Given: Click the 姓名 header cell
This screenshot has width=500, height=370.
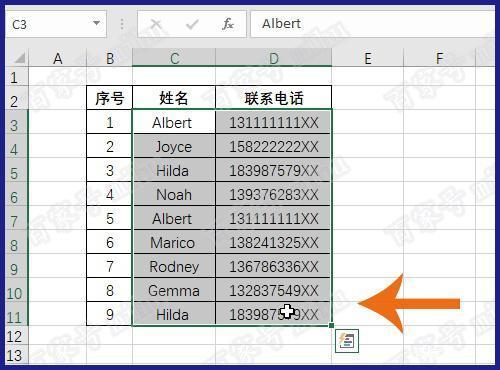Looking at the screenshot, I should pyautogui.click(x=174, y=98).
